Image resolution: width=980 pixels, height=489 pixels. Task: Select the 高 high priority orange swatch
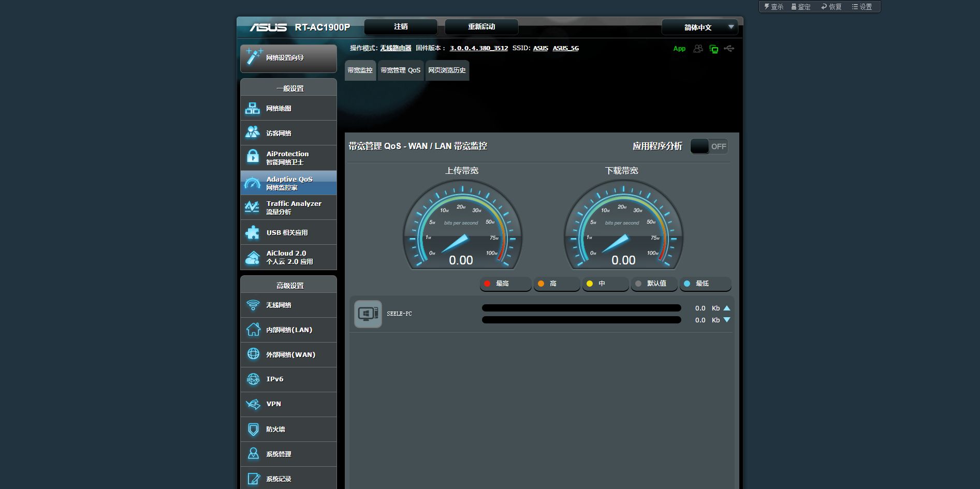point(541,284)
